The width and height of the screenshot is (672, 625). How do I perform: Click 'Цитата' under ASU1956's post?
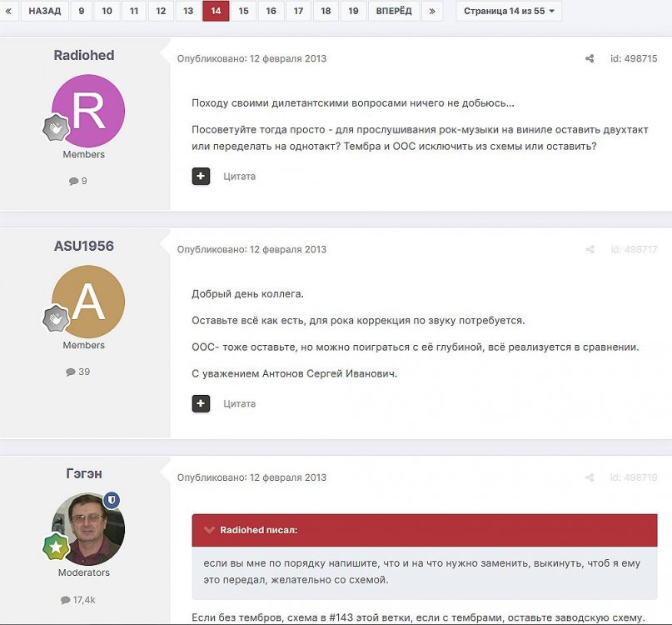[240, 404]
